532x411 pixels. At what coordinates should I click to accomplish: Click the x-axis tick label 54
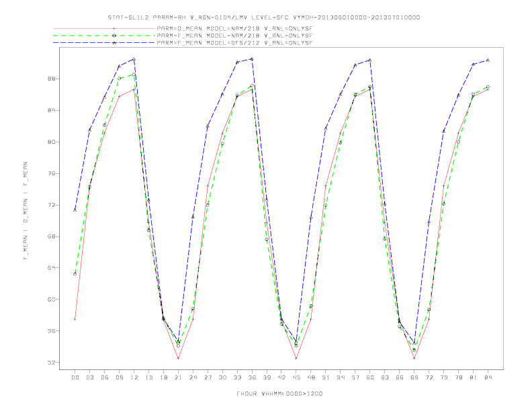tap(341, 377)
